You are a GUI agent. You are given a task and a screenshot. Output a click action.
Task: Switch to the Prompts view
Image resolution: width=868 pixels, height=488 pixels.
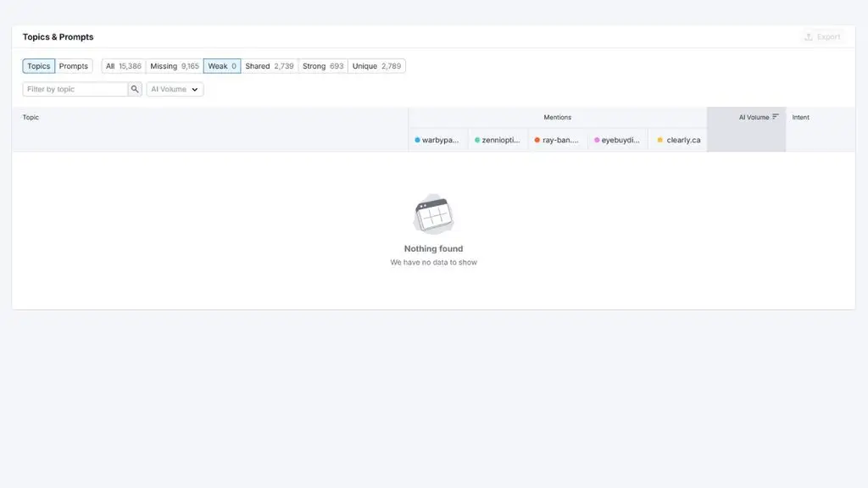click(x=74, y=66)
